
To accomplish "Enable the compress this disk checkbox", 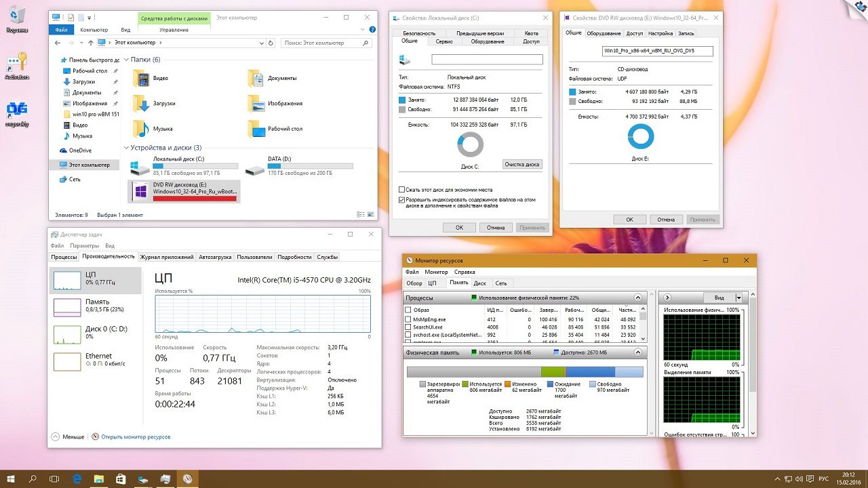I will point(402,190).
